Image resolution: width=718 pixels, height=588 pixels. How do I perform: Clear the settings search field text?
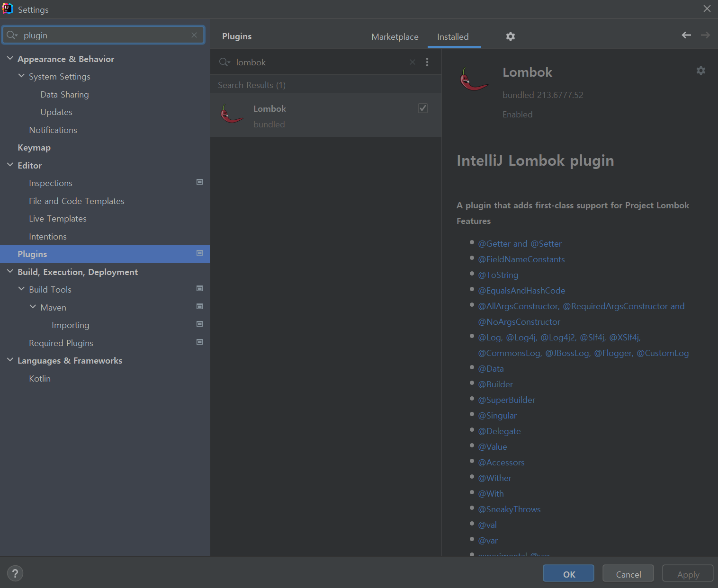(194, 35)
